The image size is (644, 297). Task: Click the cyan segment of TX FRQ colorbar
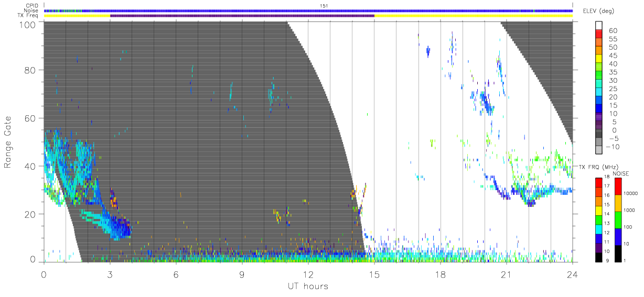tap(598, 229)
